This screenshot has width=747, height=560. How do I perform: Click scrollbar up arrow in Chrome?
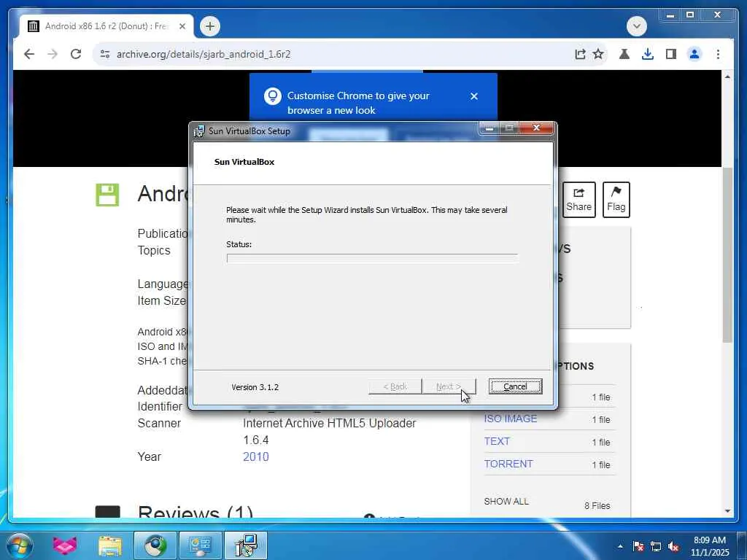(x=727, y=77)
